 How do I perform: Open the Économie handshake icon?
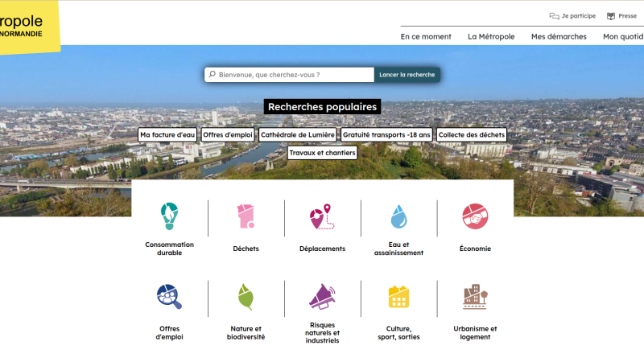tap(475, 216)
